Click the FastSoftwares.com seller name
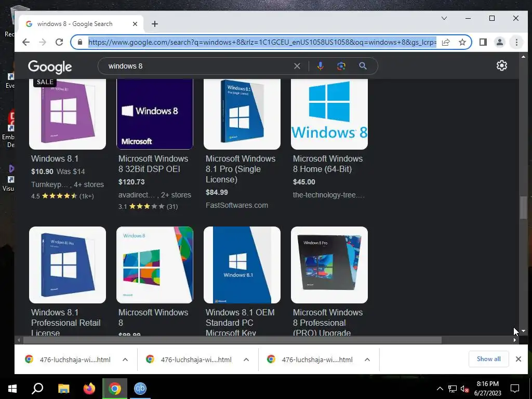Viewport: 532px width, 399px height. [x=237, y=205]
